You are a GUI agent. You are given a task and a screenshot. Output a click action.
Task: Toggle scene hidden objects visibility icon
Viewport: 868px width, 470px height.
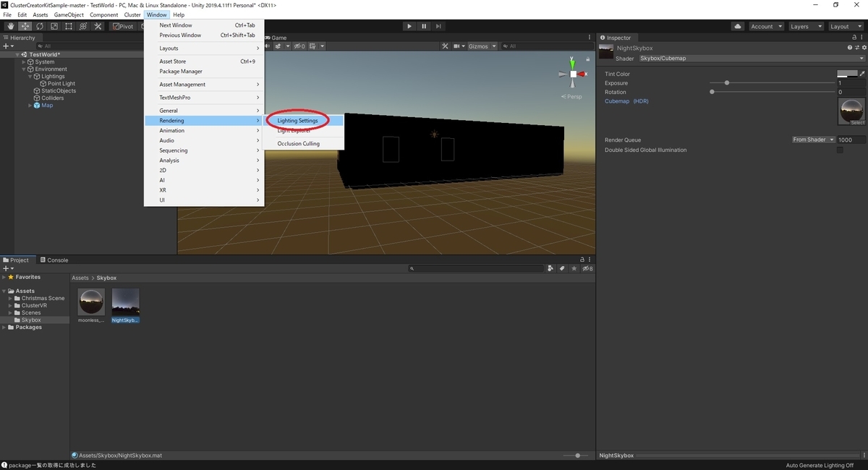click(x=299, y=46)
